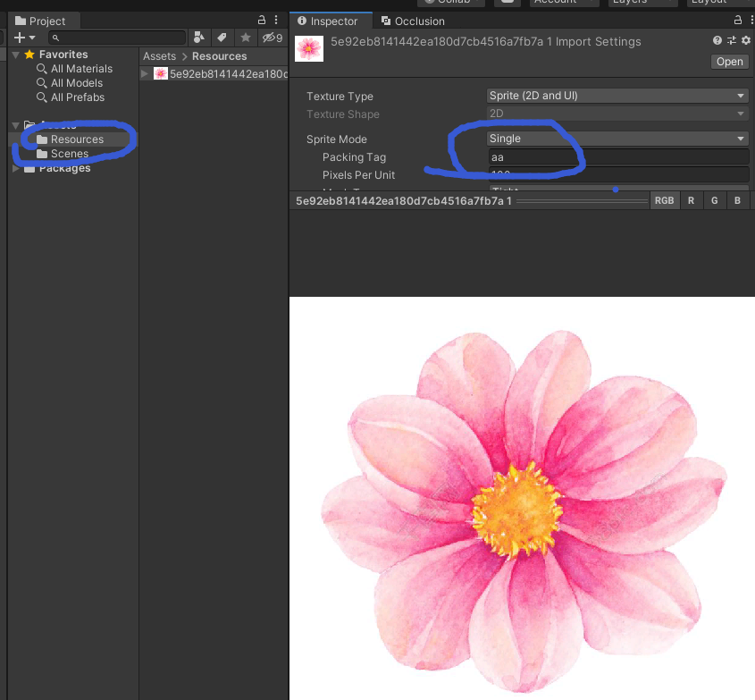The image size is (755, 700).
Task: Open the Inspector settings gear menu
Action: (746, 40)
